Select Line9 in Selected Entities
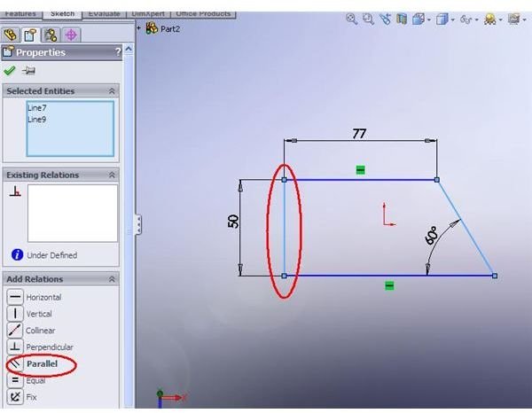Image resolution: width=532 pixels, height=413 pixels. tap(37, 120)
